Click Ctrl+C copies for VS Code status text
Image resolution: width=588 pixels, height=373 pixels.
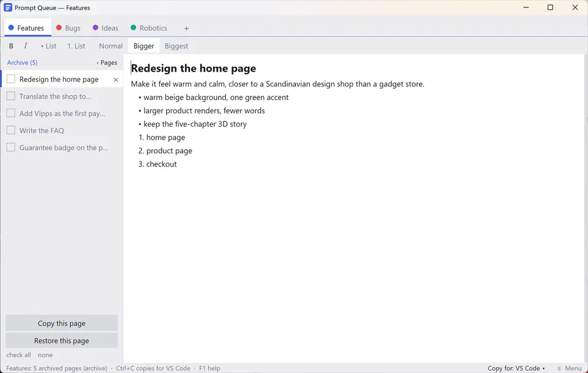pyautogui.click(x=153, y=368)
